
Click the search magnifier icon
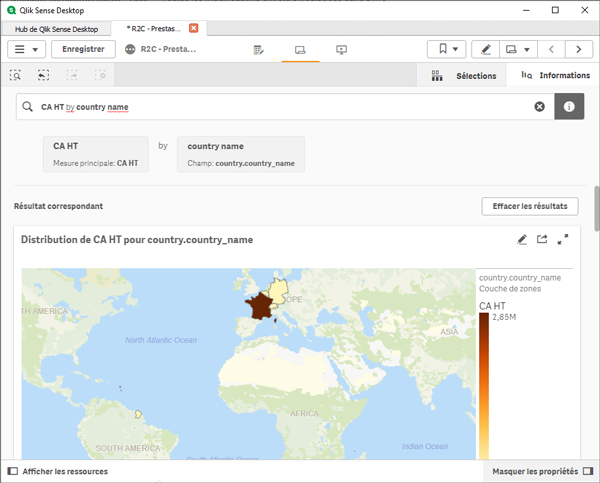[28, 107]
